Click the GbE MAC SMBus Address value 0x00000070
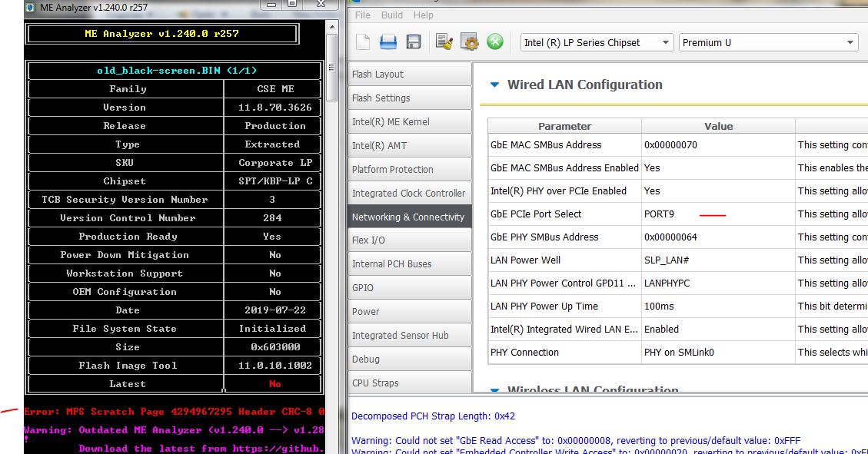868x454 pixels. [x=718, y=145]
